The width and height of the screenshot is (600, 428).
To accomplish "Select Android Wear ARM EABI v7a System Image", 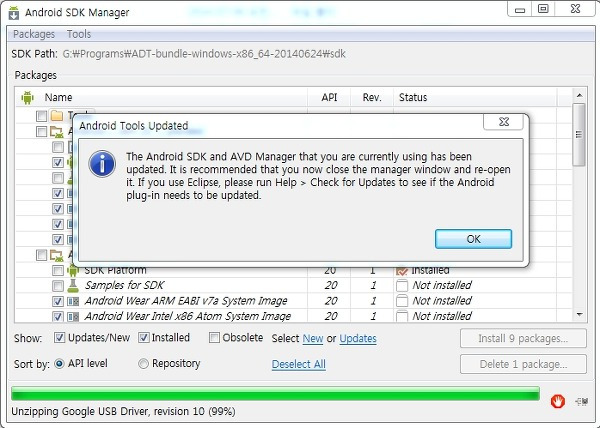I will tap(186, 301).
